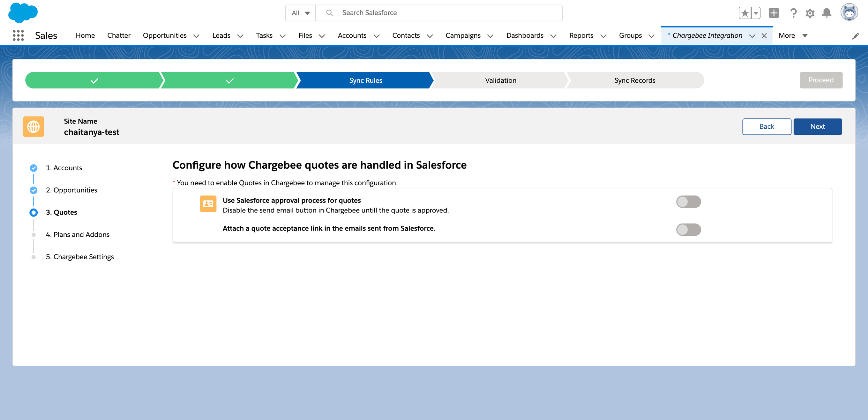This screenshot has width=868, height=420.
Task: Select the Validation stage in progress path
Action: pyautogui.click(x=500, y=80)
